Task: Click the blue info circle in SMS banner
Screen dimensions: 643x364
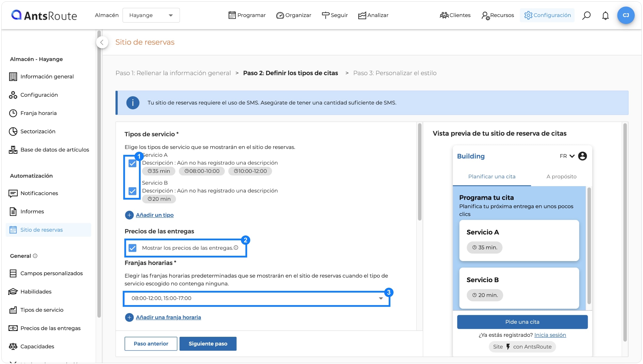Action: coord(133,103)
